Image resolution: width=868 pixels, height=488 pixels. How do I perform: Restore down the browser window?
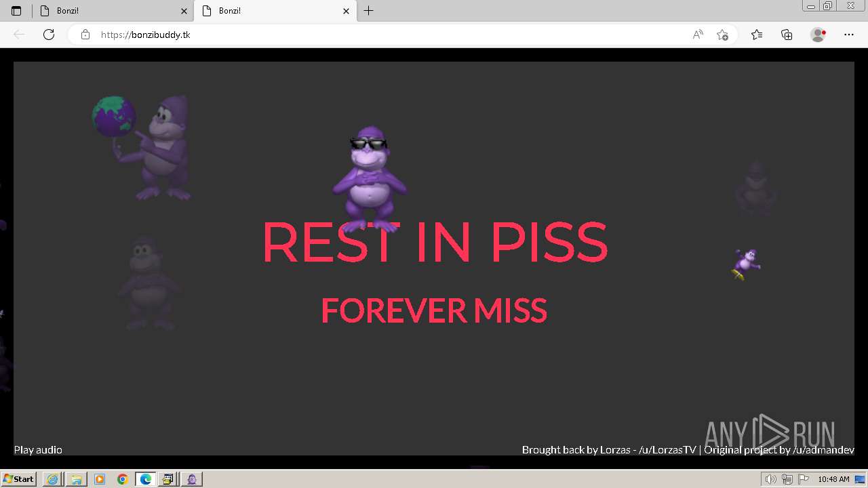coord(828,6)
